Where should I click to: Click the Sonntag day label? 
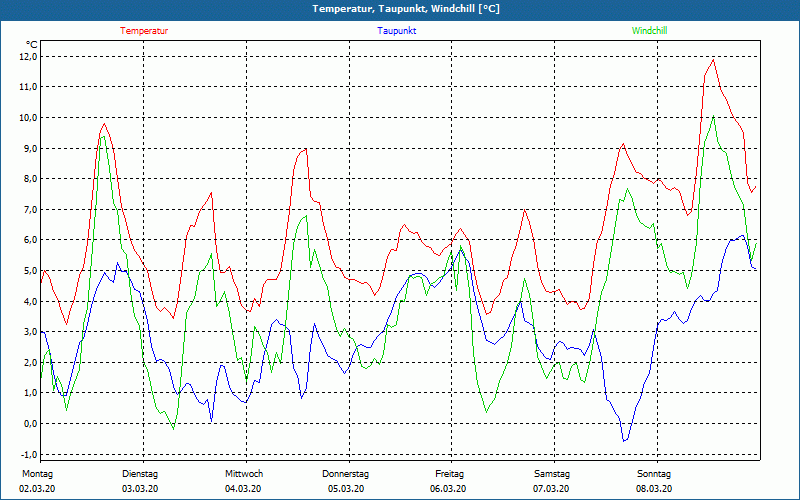pos(654,474)
